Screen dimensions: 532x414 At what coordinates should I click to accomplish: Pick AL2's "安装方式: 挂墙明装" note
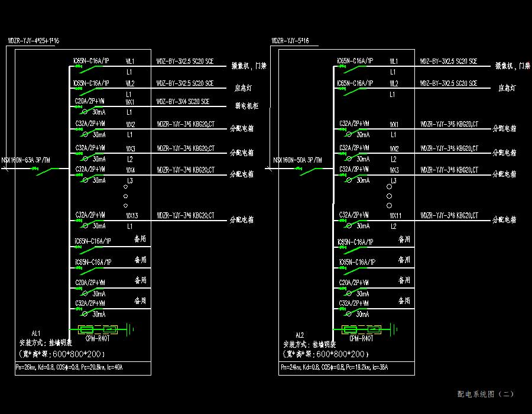click(309, 344)
